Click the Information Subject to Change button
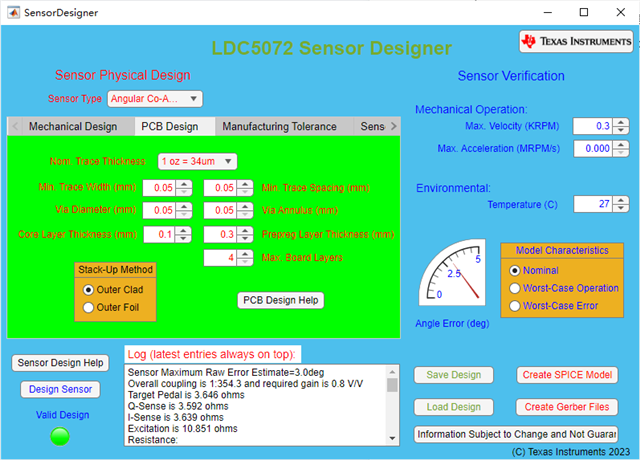 tap(516, 434)
